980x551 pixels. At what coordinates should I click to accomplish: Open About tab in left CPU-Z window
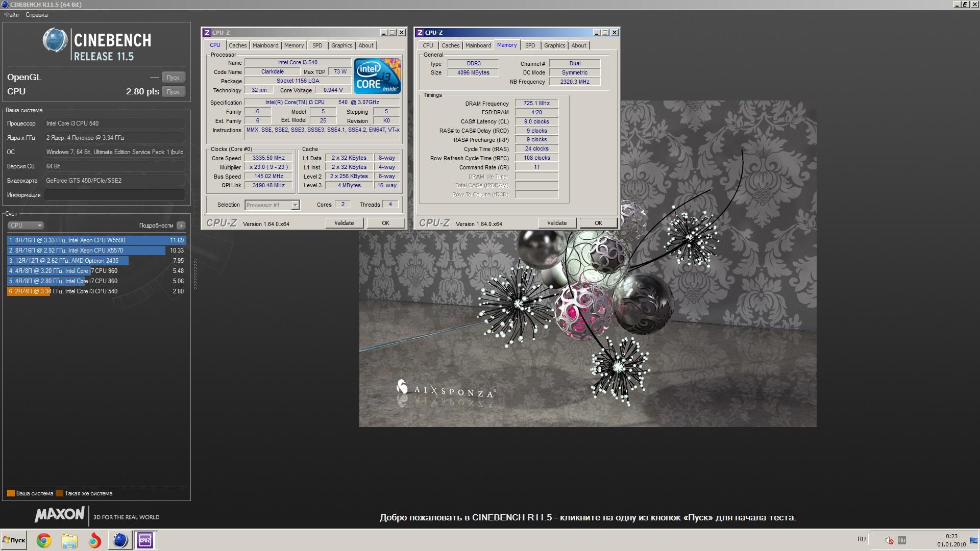tap(366, 45)
